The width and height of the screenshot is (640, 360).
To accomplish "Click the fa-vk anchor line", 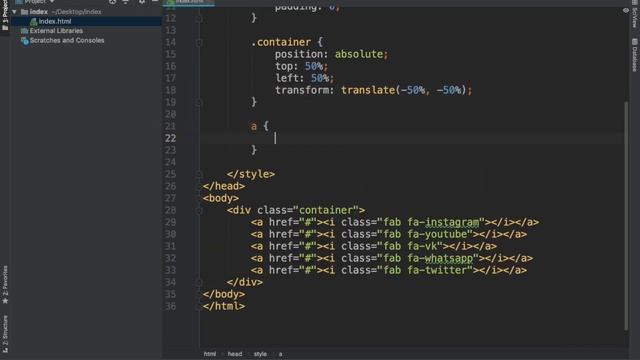I will (373, 247).
